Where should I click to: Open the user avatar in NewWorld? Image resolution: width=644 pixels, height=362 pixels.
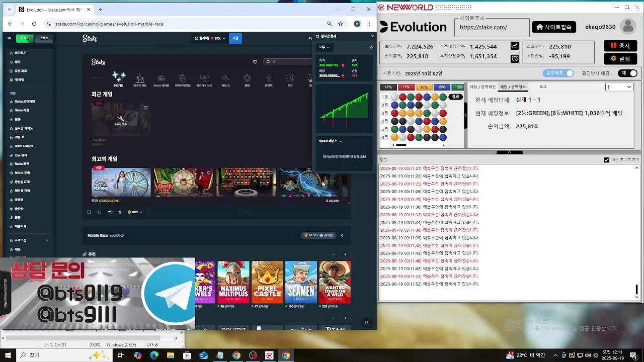pyautogui.click(x=627, y=27)
